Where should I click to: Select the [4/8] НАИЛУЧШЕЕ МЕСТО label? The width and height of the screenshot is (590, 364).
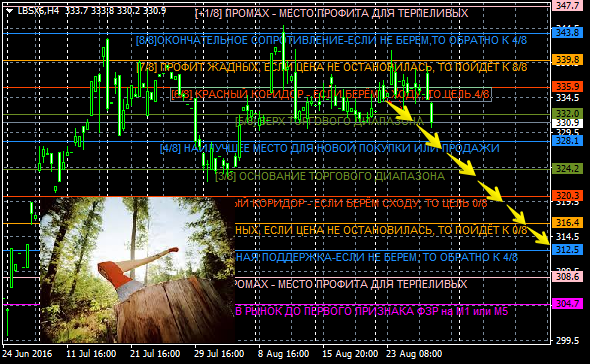(330, 148)
